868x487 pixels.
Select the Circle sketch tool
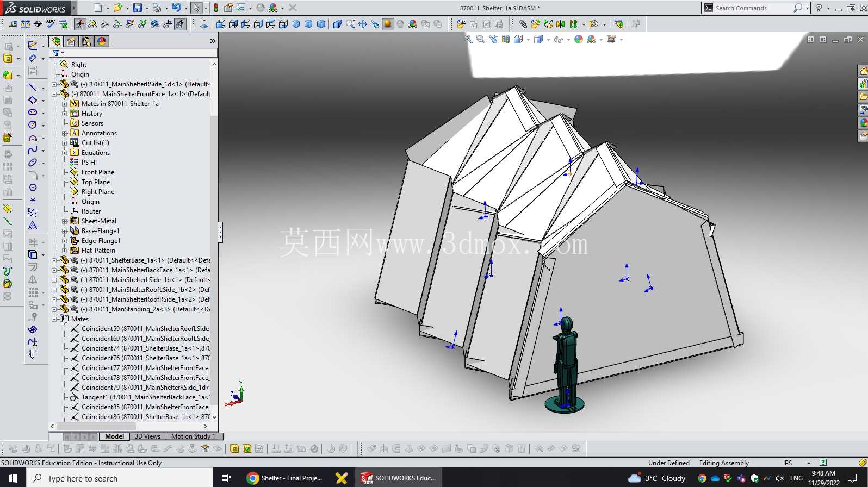pos(33,125)
